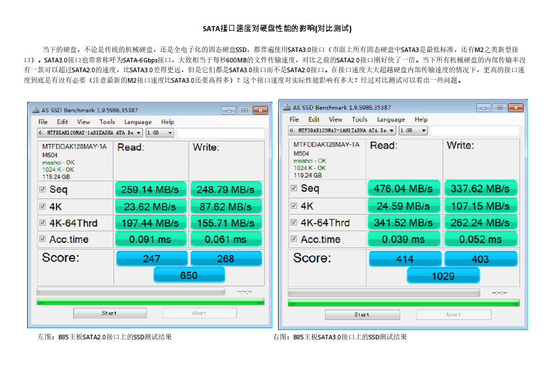Screen dimensions: 554x392
Task: Toggle 4K checkbox in right window
Action: [294, 205]
